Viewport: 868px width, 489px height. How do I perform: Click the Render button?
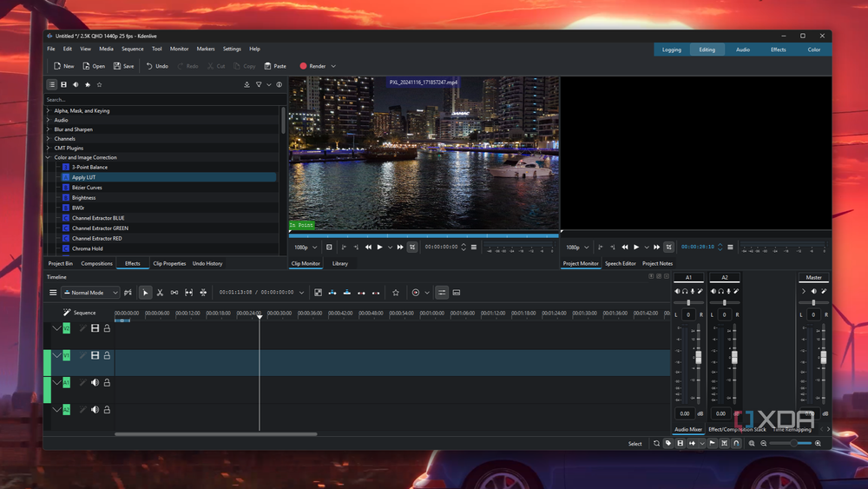tap(313, 66)
